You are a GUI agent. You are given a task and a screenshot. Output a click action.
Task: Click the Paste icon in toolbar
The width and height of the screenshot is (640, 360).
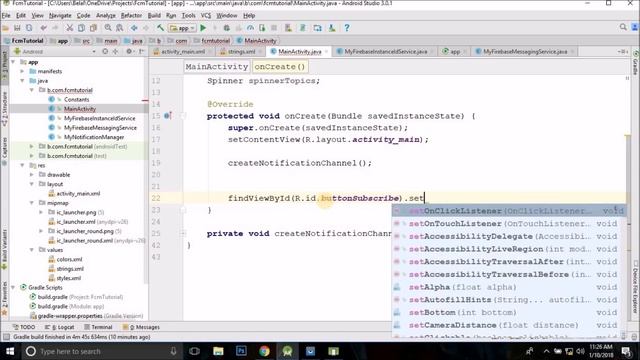93,28
